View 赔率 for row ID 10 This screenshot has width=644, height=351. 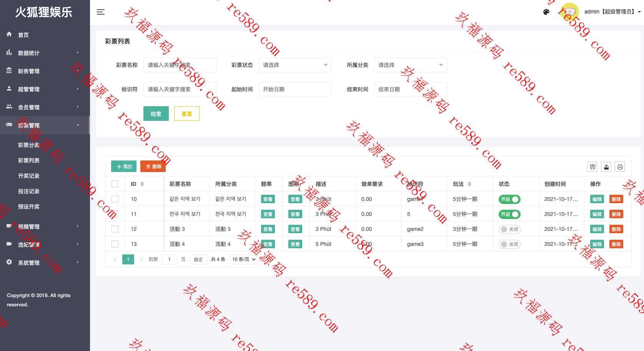point(268,199)
